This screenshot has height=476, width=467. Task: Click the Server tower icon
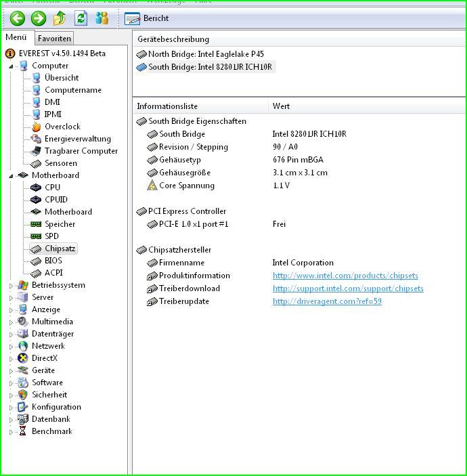(x=23, y=297)
